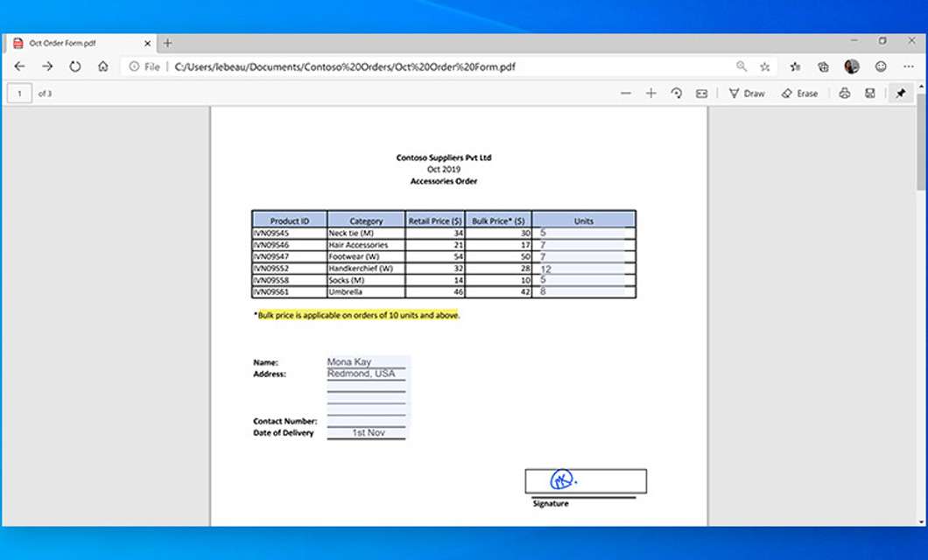The width and height of the screenshot is (928, 560).
Task: Open the Collections panel
Action: click(823, 66)
